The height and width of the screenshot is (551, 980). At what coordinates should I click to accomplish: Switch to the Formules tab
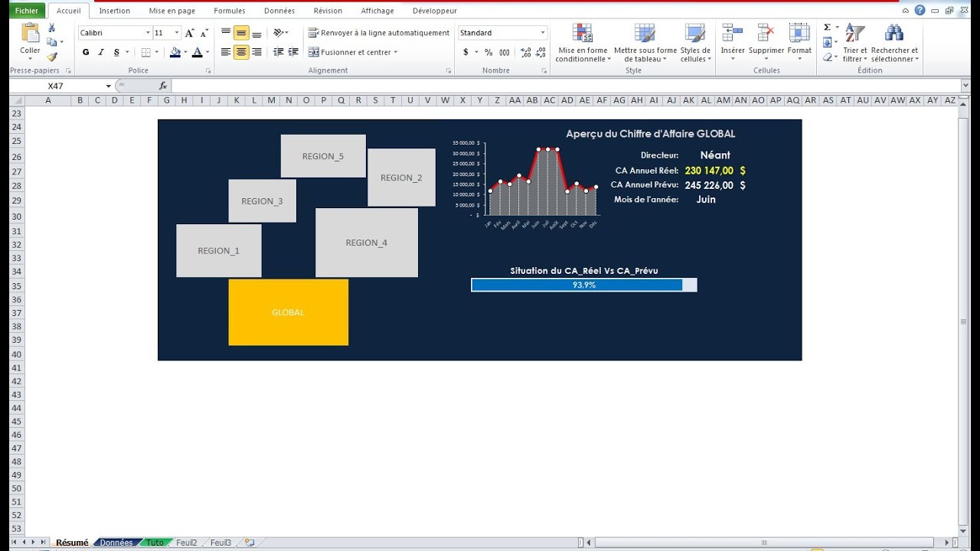tap(230, 11)
